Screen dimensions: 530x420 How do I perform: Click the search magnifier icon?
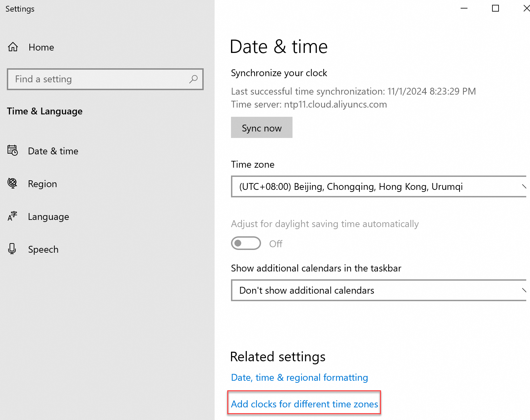pyautogui.click(x=193, y=79)
